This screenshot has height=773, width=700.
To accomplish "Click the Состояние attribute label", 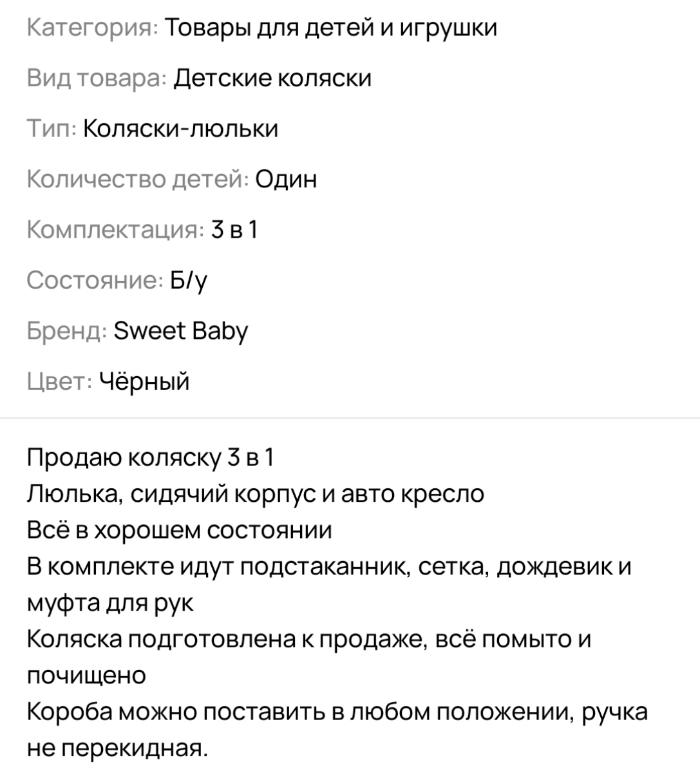I will [x=94, y=280].
